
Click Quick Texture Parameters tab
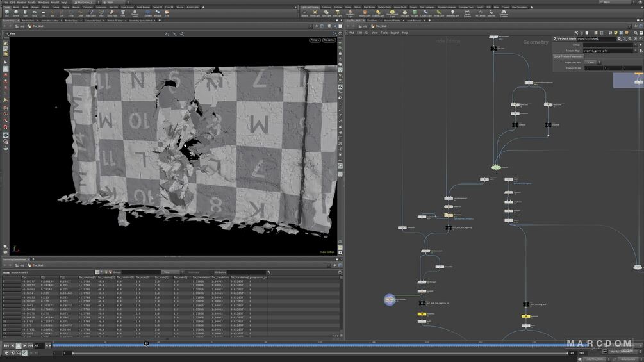point(568,56)
